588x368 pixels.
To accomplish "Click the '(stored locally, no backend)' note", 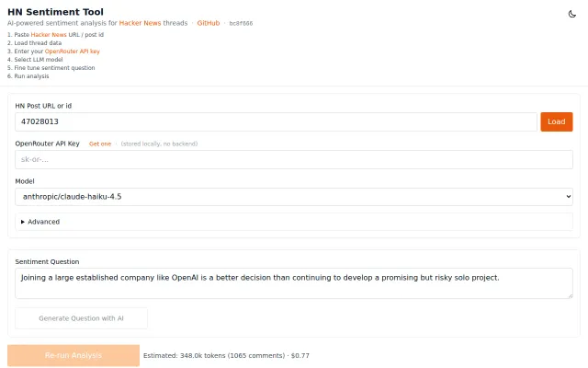I will click(x=159, y=144).
